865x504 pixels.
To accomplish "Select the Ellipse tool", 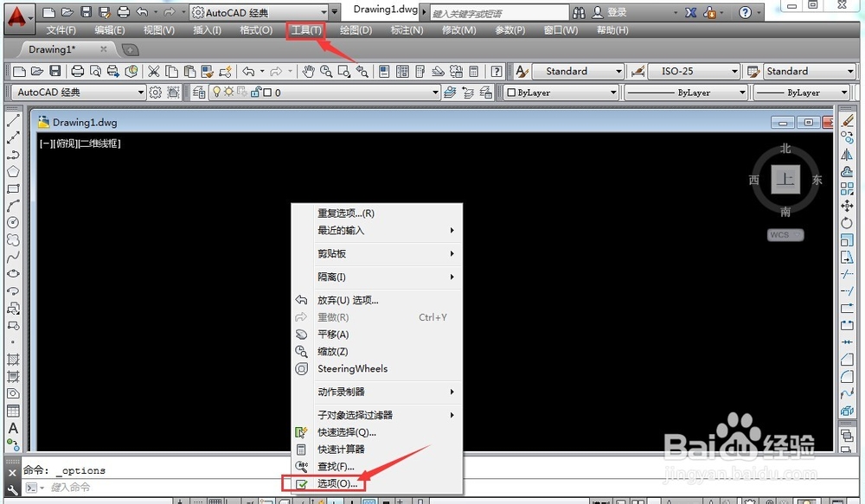I will click(x=13, y=273).
